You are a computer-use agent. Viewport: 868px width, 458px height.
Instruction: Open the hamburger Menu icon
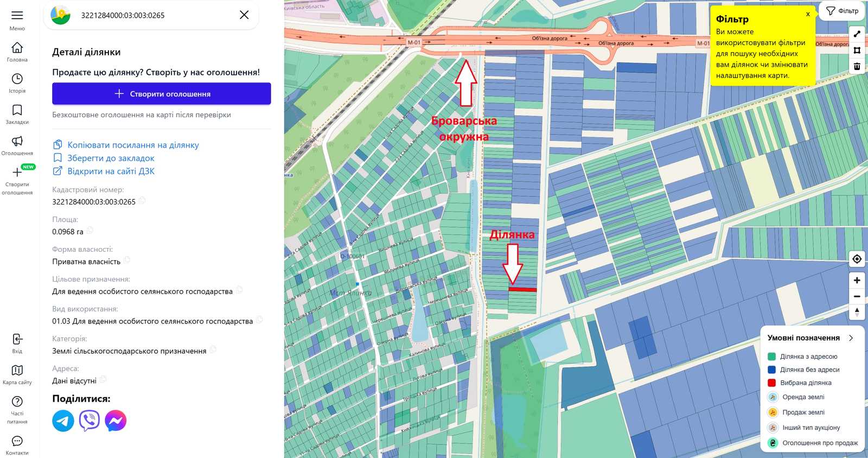pyautogui.click(x=17, y=15)
